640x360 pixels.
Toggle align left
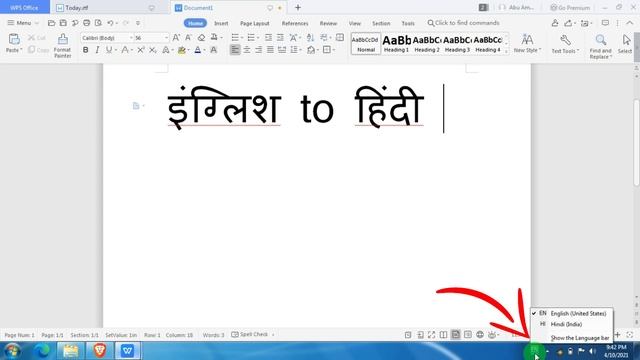(x=235, y=50)
